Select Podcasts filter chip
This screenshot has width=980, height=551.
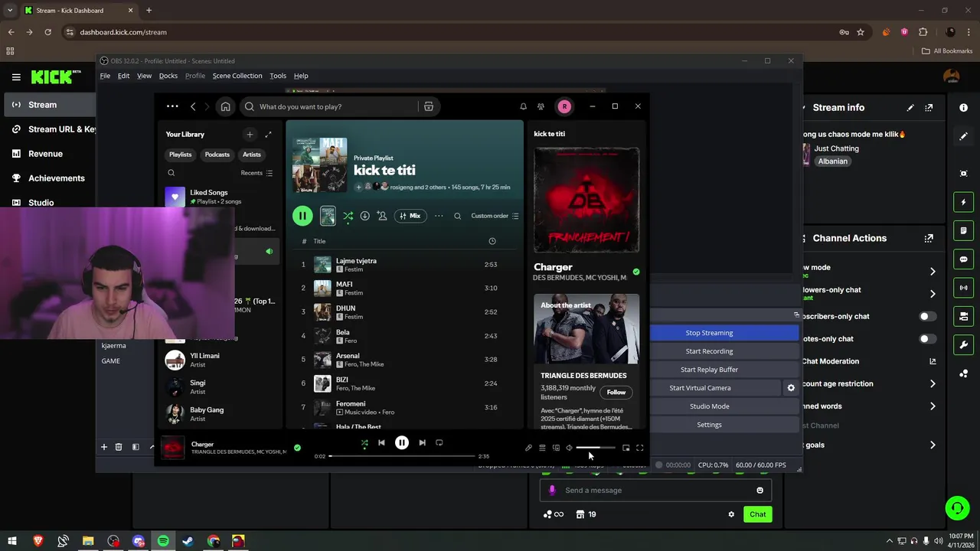click(217, 155)
